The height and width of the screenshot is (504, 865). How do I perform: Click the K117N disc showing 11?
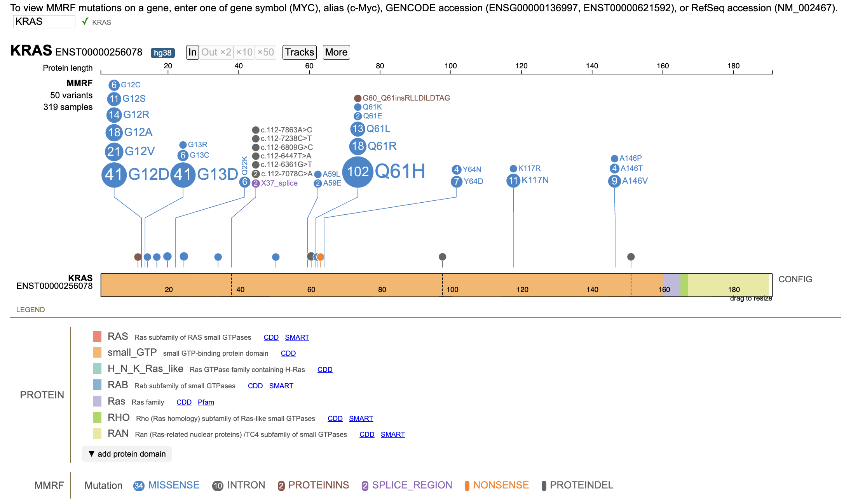(x=513, y=180)
